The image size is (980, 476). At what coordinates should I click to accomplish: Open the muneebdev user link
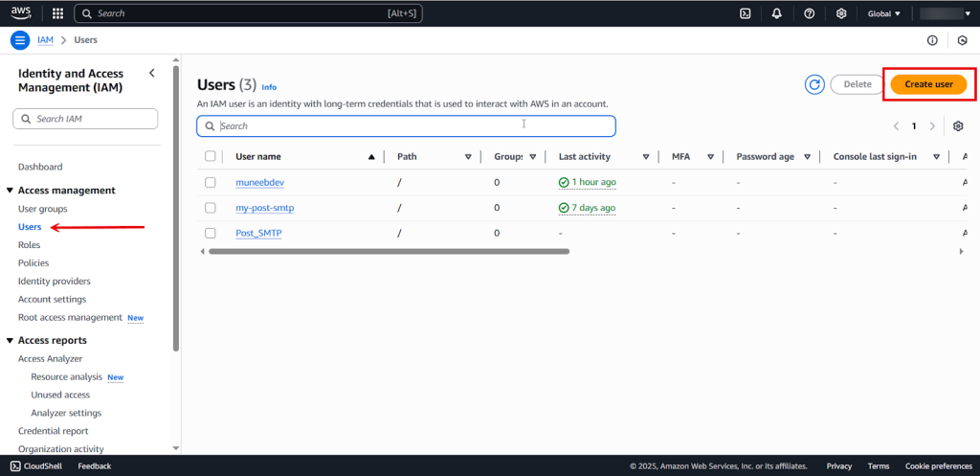coord(258,182)
